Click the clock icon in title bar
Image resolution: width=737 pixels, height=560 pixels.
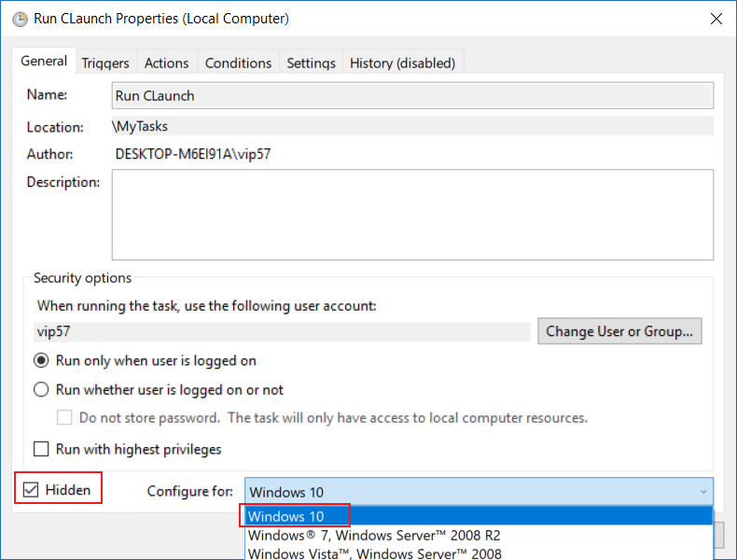19,18
